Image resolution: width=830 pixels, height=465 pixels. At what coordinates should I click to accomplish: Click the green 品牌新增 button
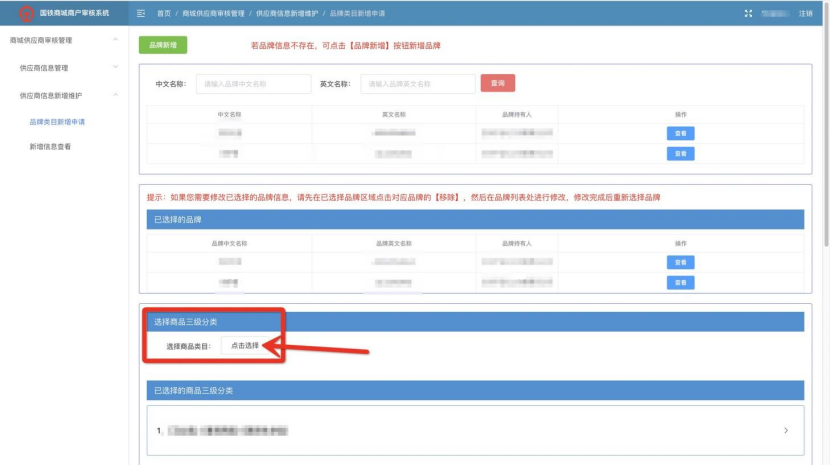click(162, 45)
